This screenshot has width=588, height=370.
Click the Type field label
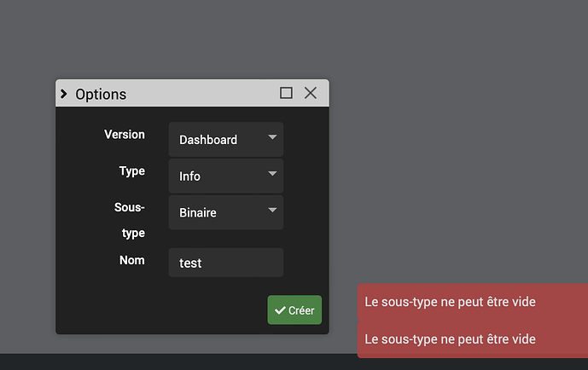pos(132,171)
